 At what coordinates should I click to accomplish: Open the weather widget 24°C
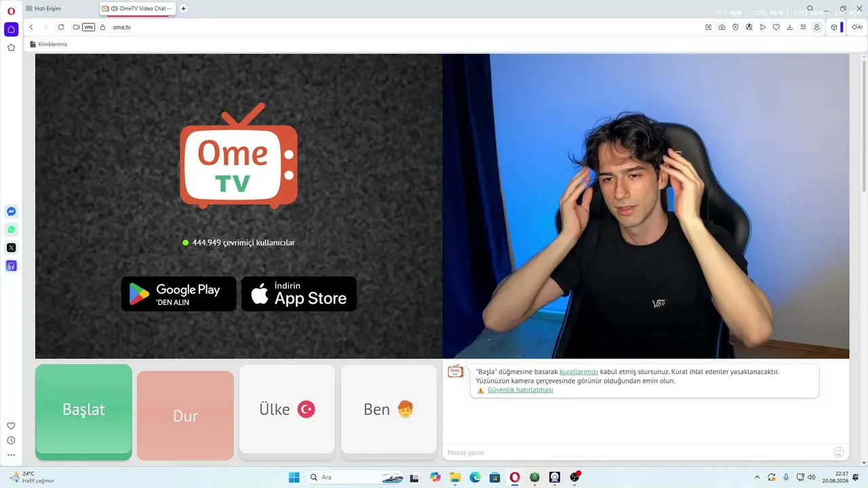click(x=33, y=477)
